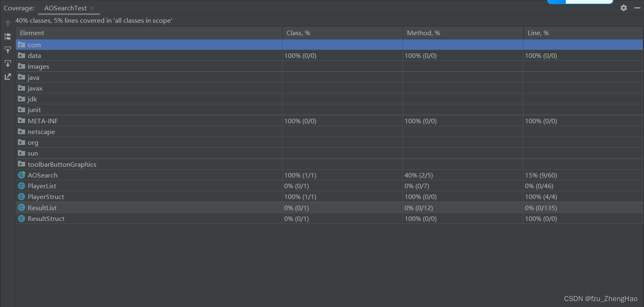This screenshot has width=644, height=307.
Task: Click the autoscroll to source icon
Action: pos(8,50)
